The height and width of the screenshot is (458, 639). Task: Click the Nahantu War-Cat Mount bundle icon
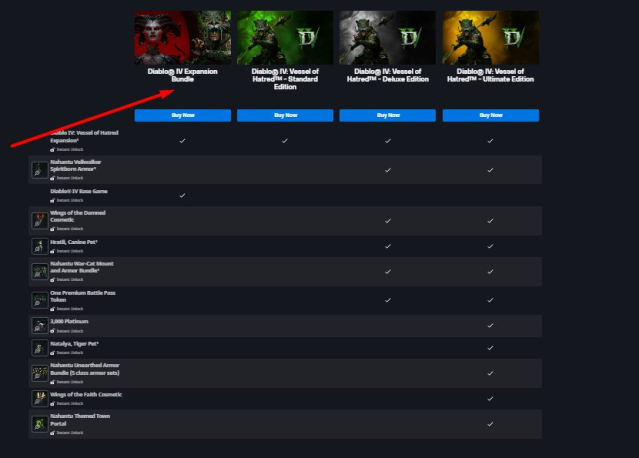click(x=40, y=271)
